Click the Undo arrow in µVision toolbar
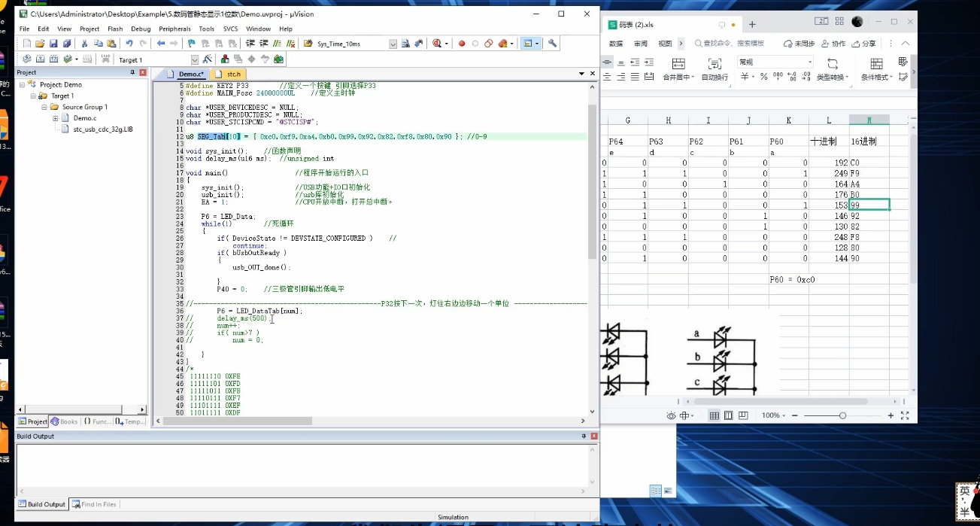 [x=129, y=44]
